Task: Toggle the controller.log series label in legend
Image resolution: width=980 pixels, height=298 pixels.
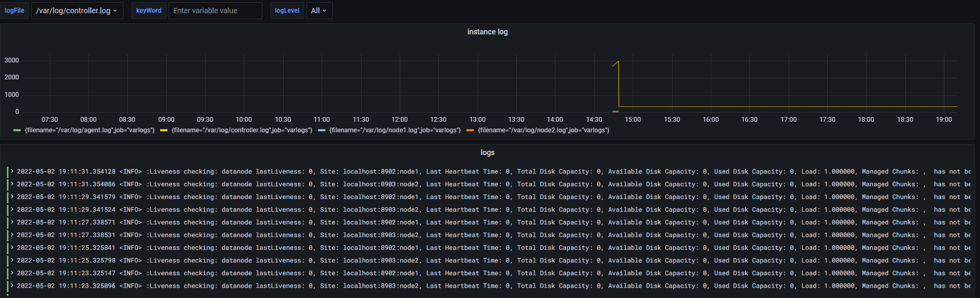Action: tap(242, 130)
